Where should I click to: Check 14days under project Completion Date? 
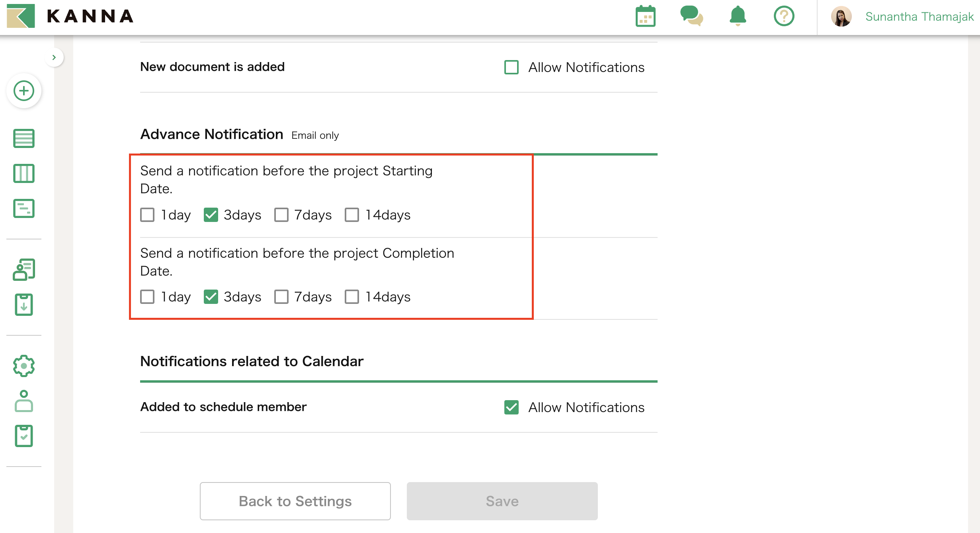pos(352,297)
